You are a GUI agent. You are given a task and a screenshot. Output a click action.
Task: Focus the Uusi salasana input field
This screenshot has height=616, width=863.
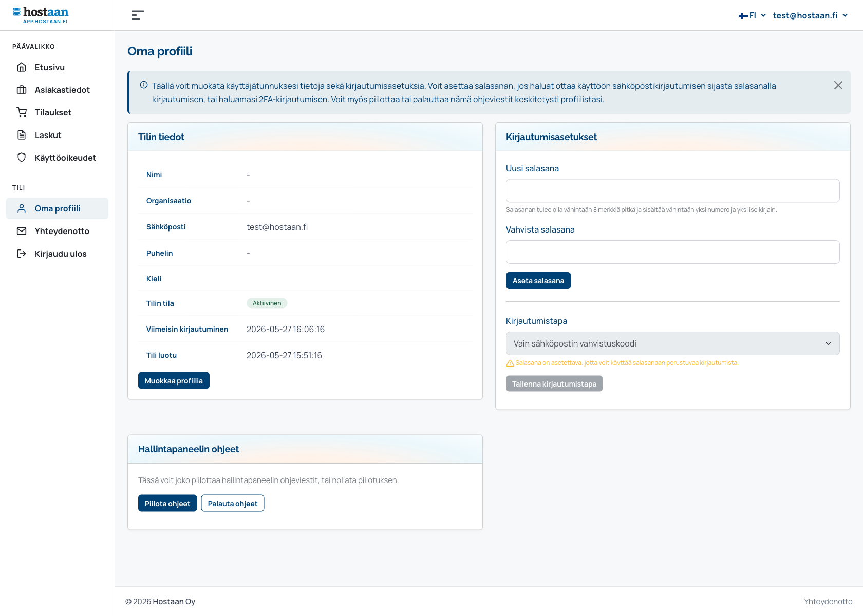(x=672, y=191)
